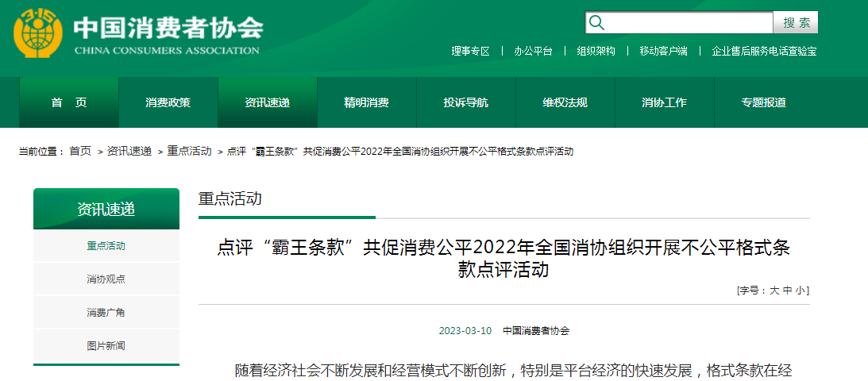Click the source 中国消费者协会 beside date
Image resolution: width=868 pixels, height=381 pixels.
click(536, 331)
